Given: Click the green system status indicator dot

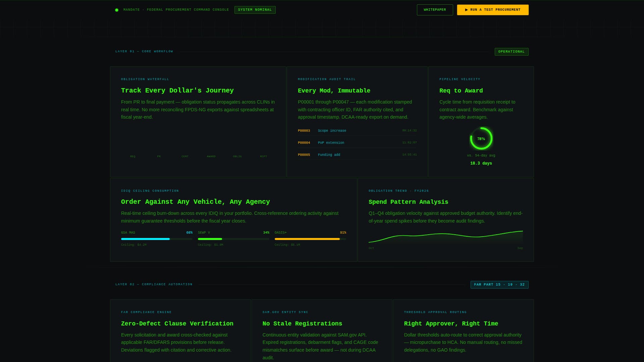Looking at the screenshot, I should tap(116, 10).
